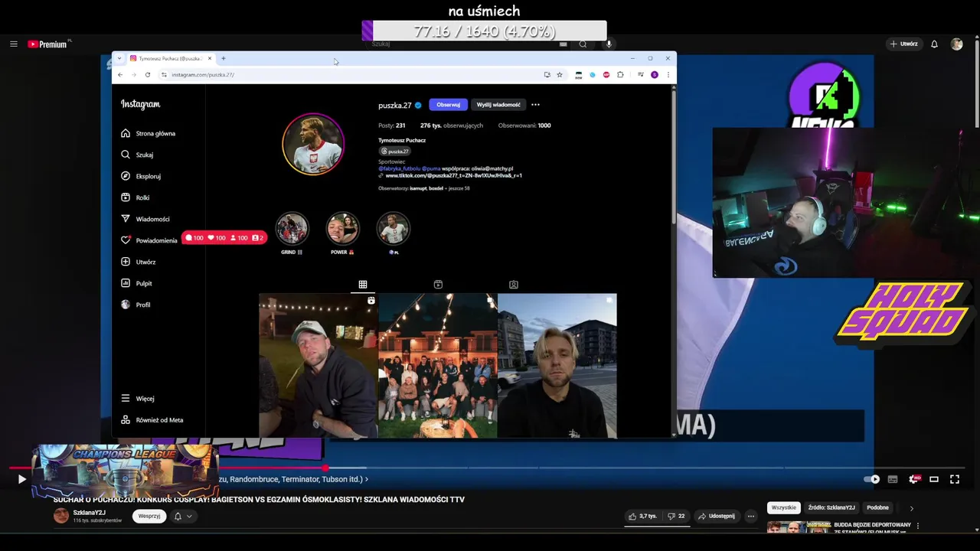Image resolution: width=980 pixels, height=551 pixels.
Task: Open Profil in Instagram sidebar
Action: pos(136,305)
